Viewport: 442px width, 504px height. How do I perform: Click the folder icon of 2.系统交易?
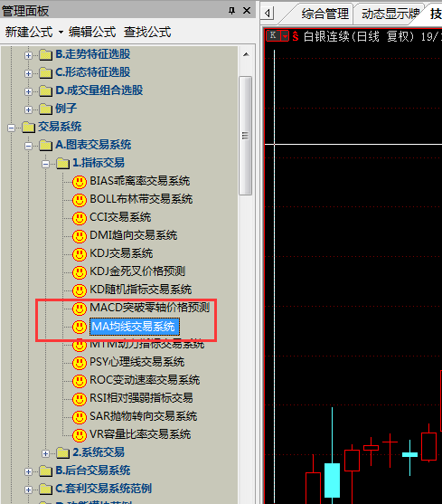62,453
